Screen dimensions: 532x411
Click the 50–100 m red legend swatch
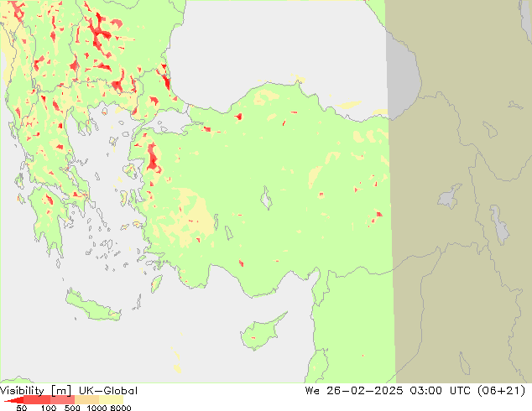tap(37, 399)
